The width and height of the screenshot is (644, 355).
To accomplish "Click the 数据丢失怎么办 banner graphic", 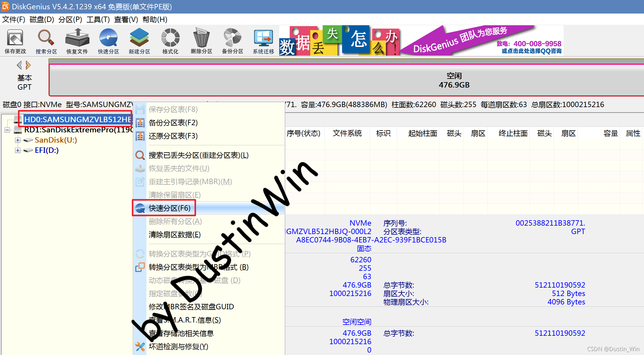I will 339,40.
